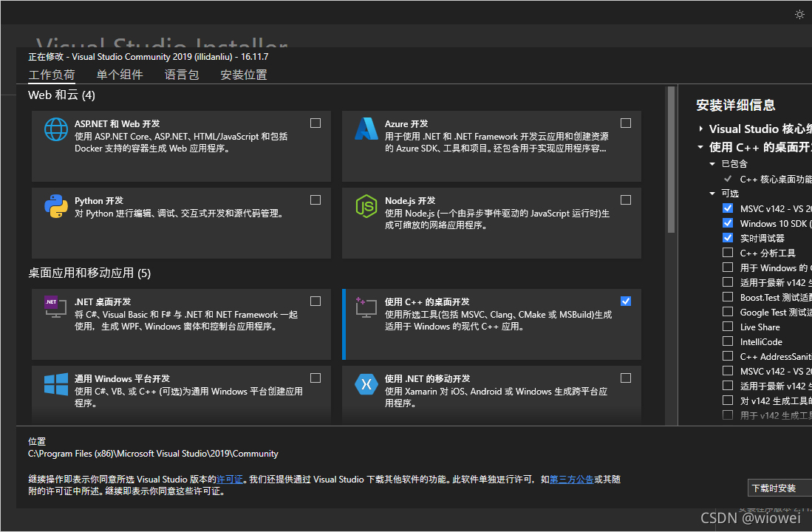
Task: Toggle the theme sun icon
Action: click(x=799, y=15)
